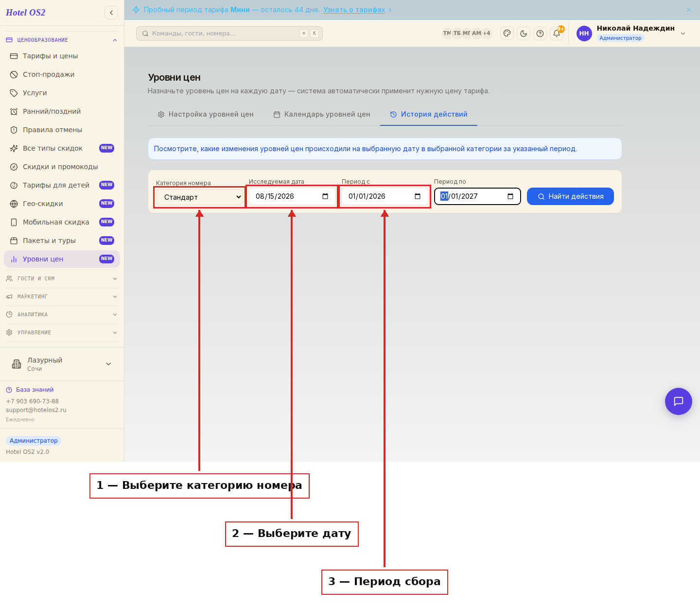
Task: Switch to Календарь уровней цен tab
Action: point(322,114)
